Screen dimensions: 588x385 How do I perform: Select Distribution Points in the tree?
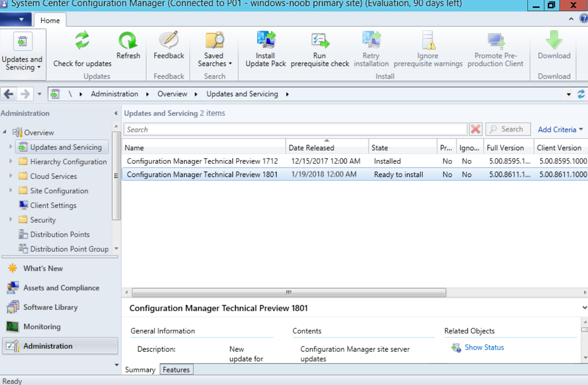click(54, 234)
